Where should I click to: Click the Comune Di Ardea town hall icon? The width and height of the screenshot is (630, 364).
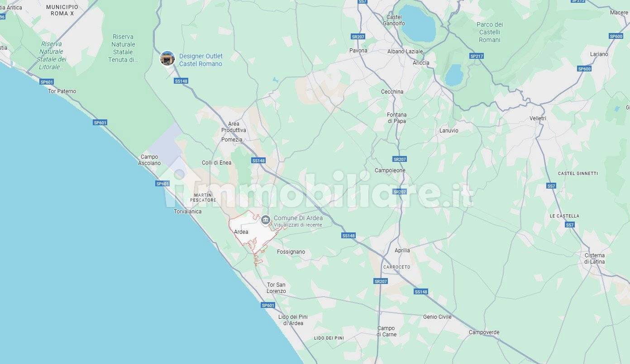[266, 220]
